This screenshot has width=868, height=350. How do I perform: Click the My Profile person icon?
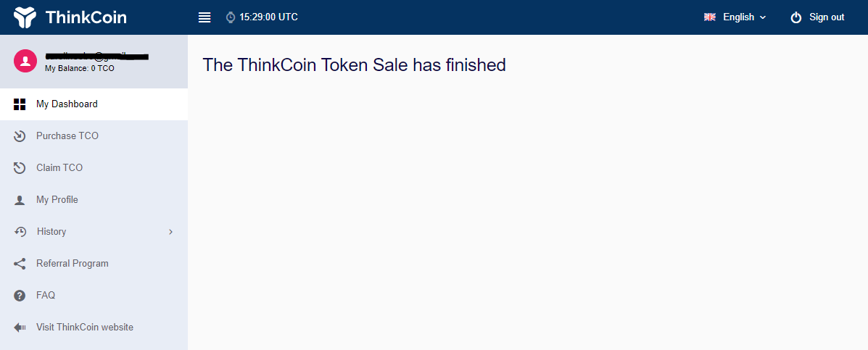coord(20,199)
